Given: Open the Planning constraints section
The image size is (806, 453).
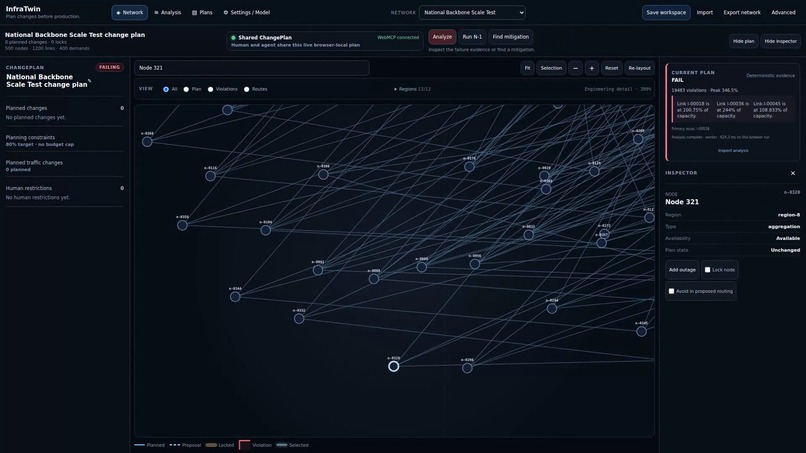Looking at the screenshot, I should point(64,140).
